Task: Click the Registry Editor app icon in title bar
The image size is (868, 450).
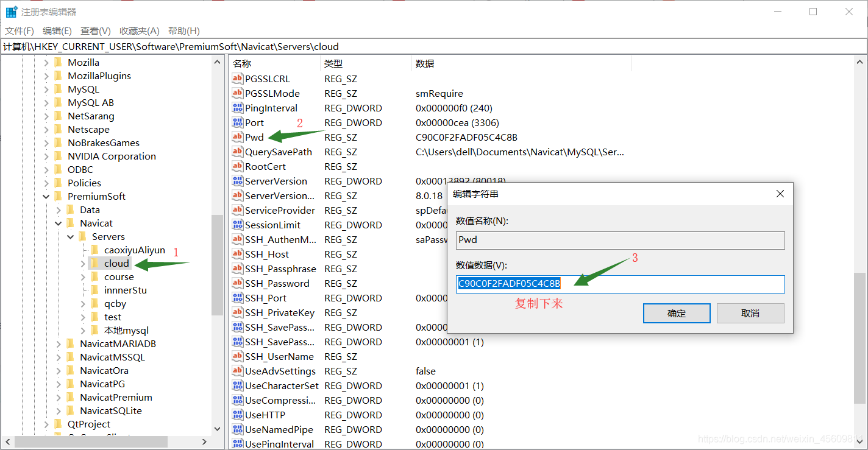Action: 11,12
